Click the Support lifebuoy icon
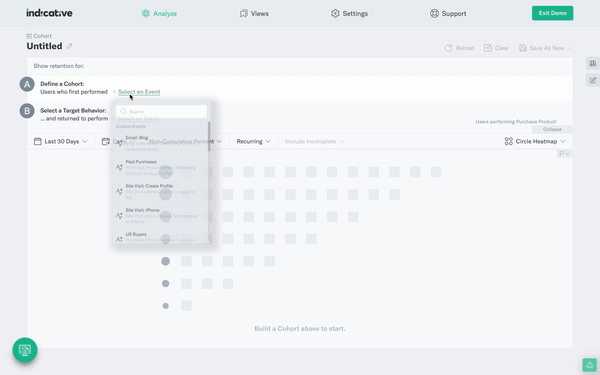600x375 pixels. pos(434,13)
